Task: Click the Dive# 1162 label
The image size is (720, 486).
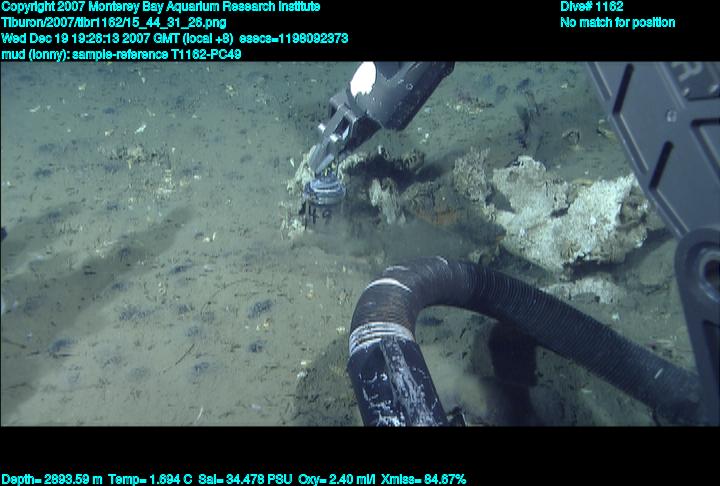Action: (592, 7)
